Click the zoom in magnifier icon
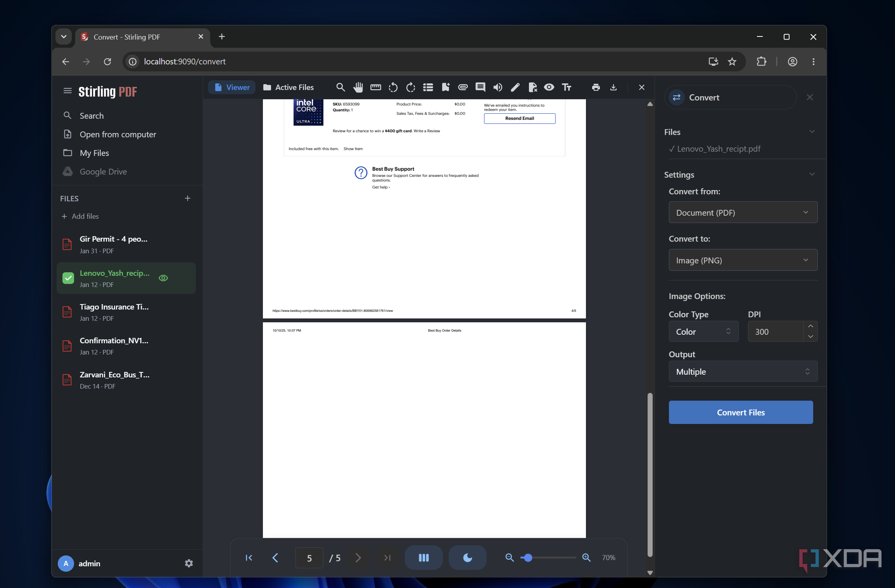This screenshot has height=588, width=895. [586, 557]
